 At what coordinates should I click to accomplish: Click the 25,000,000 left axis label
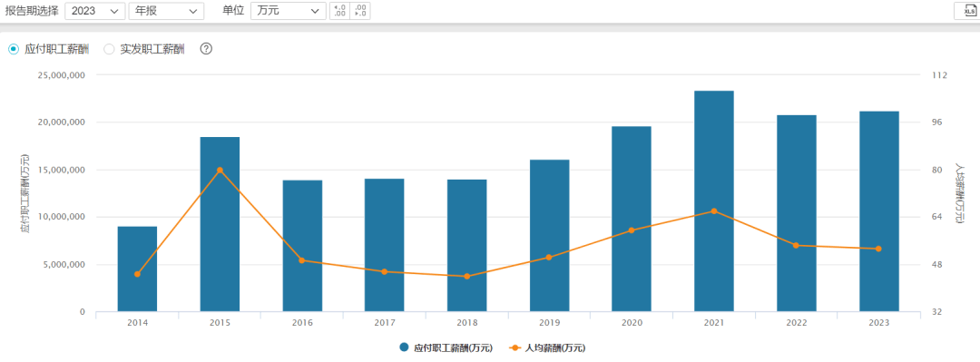coord(62,75)
